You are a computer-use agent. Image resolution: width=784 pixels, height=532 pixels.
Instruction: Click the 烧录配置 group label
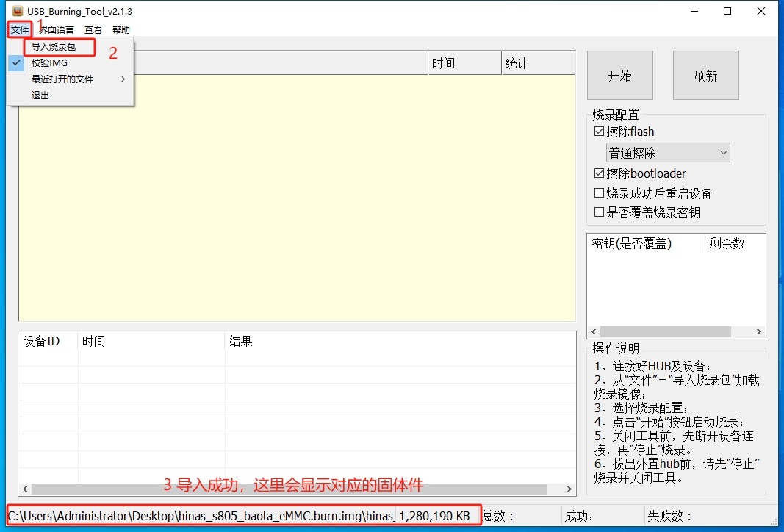point(616,115)
